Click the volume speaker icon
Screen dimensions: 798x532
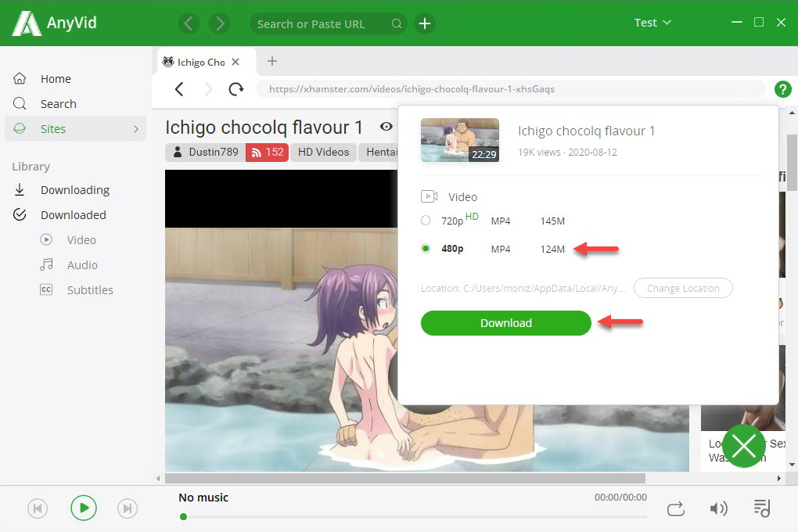(x=718, y=508)
